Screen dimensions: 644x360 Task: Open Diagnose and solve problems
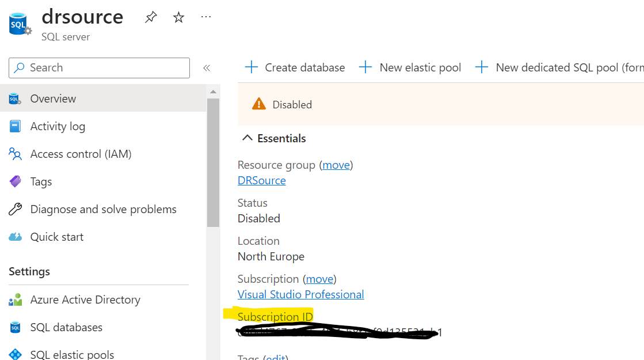coord(103,209)
